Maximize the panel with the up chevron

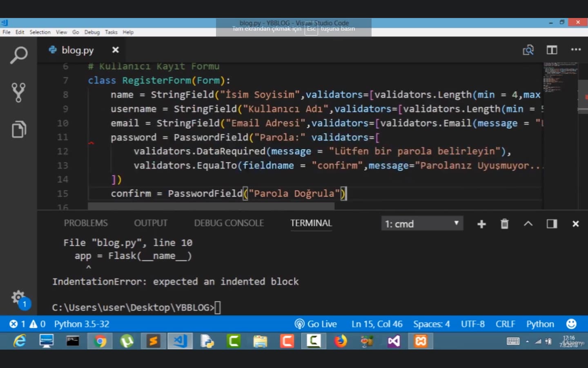(x=528, y=224)
